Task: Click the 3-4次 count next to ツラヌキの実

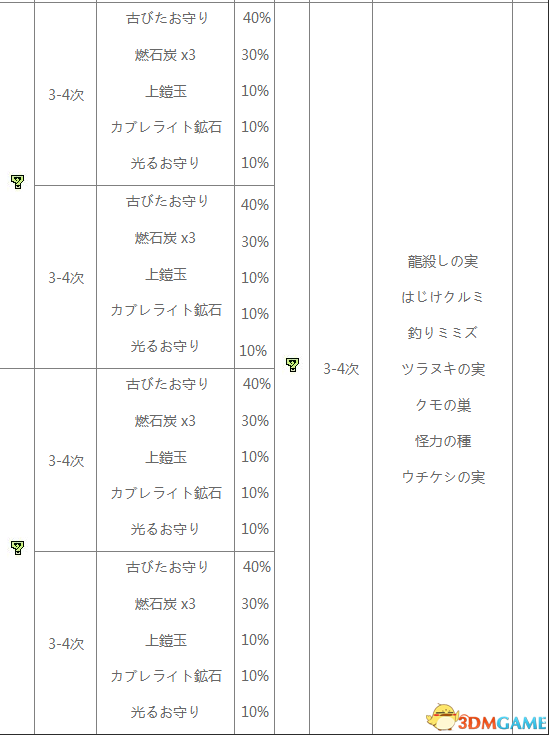Action: [341, 369]
